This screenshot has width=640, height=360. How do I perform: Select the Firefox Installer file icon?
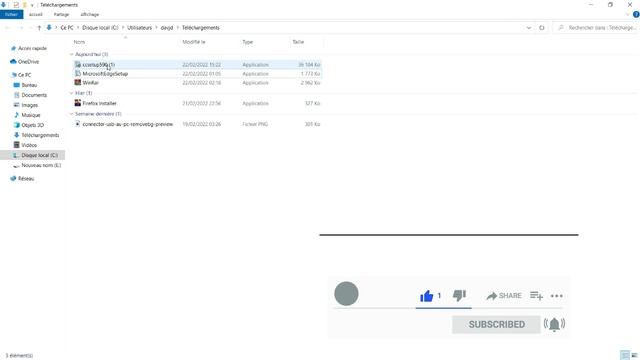point(78,103)
